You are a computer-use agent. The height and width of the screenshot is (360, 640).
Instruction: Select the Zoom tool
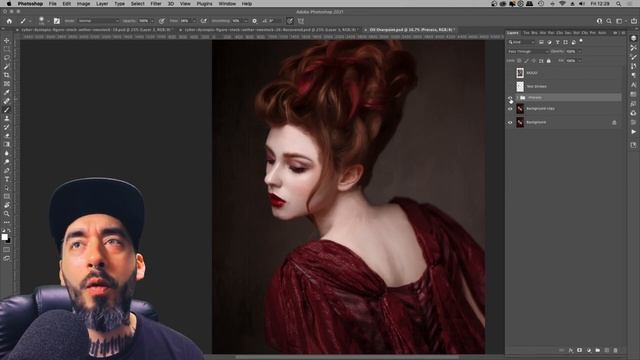coord(7,213)
